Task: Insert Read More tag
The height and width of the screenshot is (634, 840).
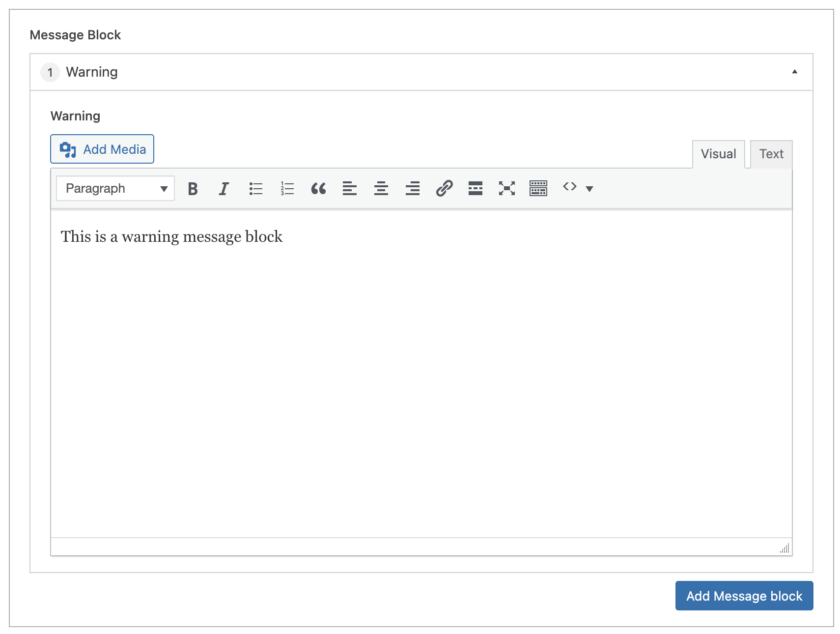Action: 476,189
